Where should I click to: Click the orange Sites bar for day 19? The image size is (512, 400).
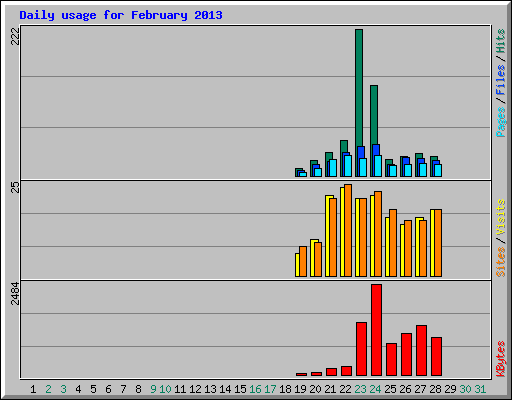point(303,261)
